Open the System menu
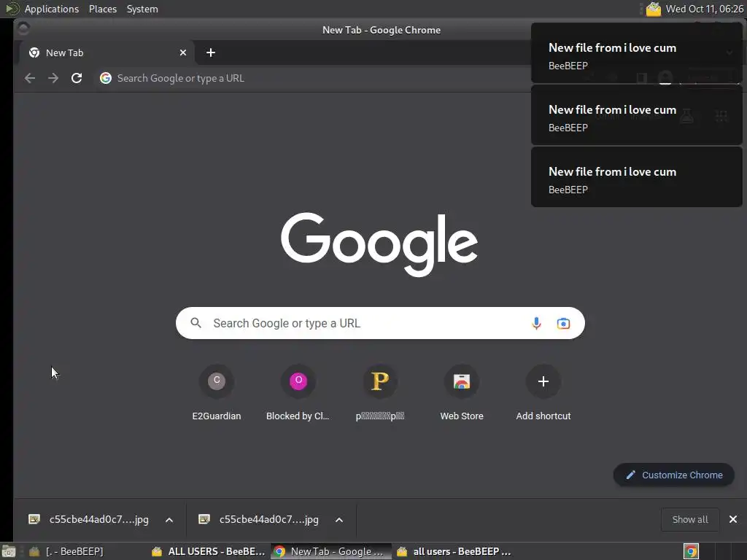This screenshot has width=747, height=560. 142,9
